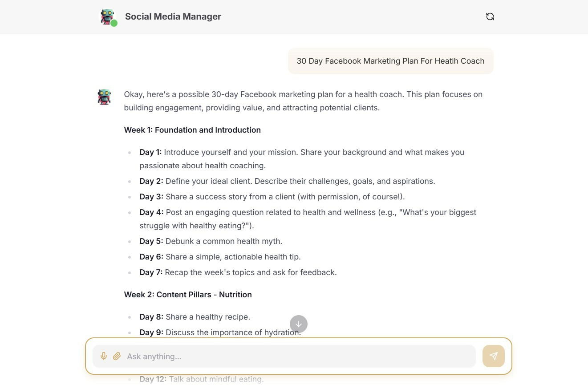Click the green online status dot
Screen dimensions: 588x385
click(x=114, y=23)
